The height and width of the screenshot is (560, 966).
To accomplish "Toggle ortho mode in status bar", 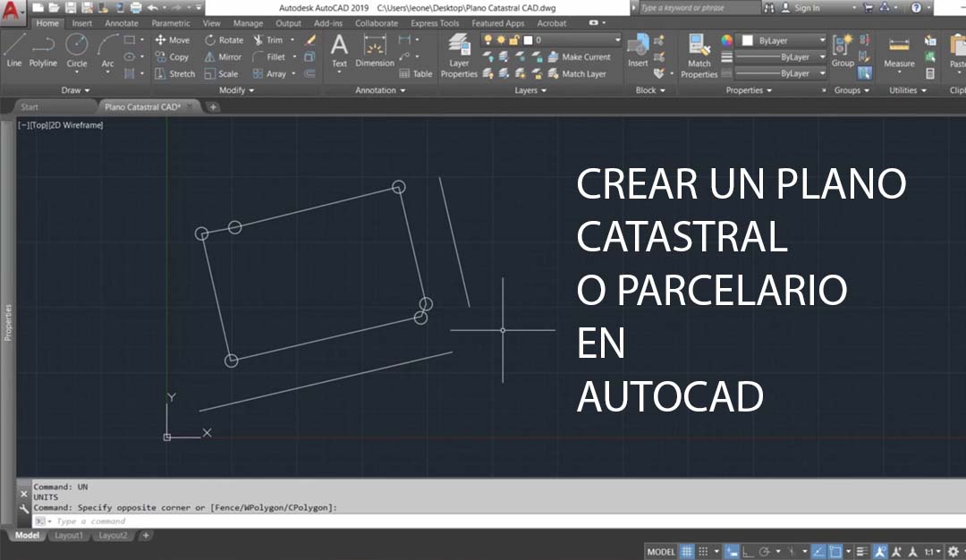I will pyautogui.click(x=749, y=551).
